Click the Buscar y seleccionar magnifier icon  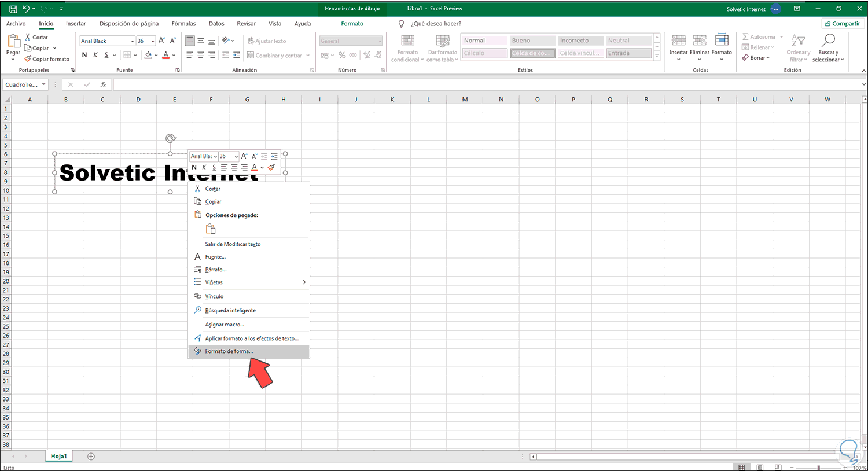tap(828, 40)
